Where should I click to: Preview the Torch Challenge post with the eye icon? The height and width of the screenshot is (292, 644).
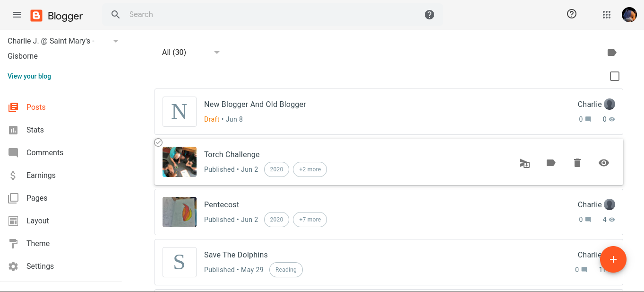(603, 163)
